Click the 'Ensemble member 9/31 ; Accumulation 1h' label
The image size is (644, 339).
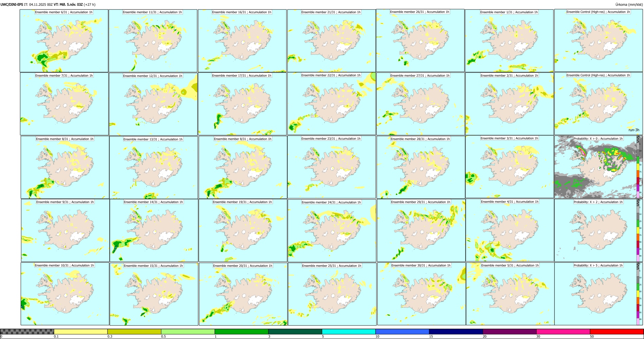65,202
